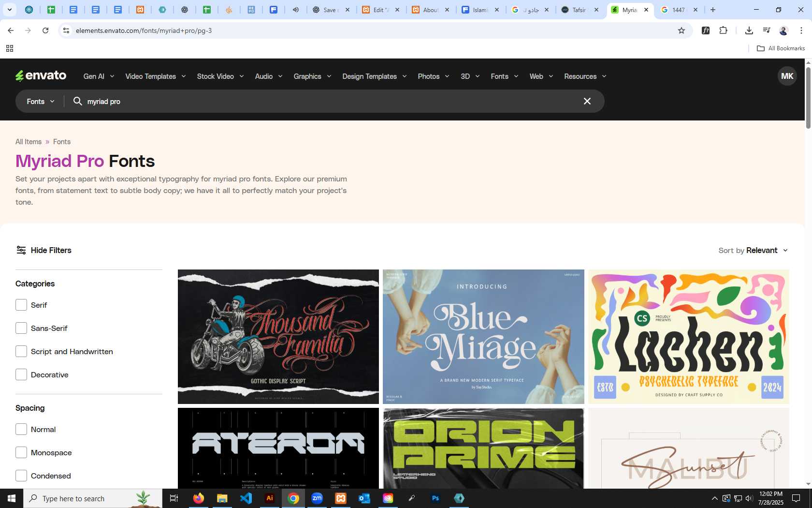The height and width of the screenshot is (508, 812).
Task: Expand the Audio menu
Action: [269, 76]
